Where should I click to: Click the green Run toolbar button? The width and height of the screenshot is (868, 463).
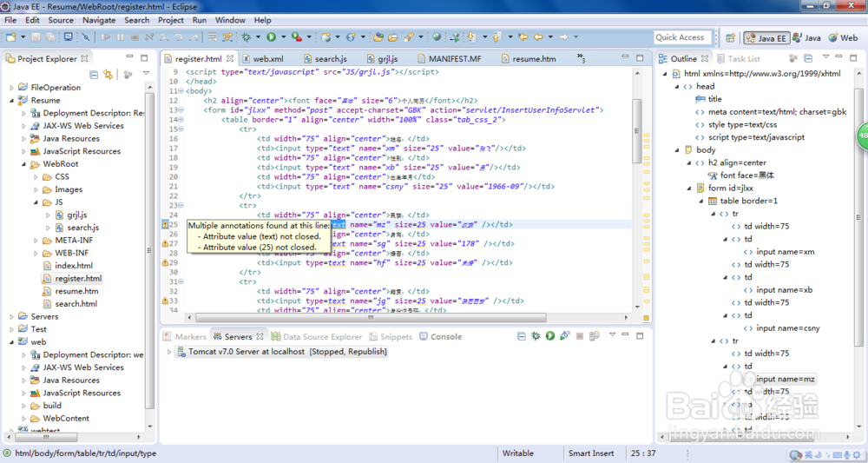click(x=271, y=37)
